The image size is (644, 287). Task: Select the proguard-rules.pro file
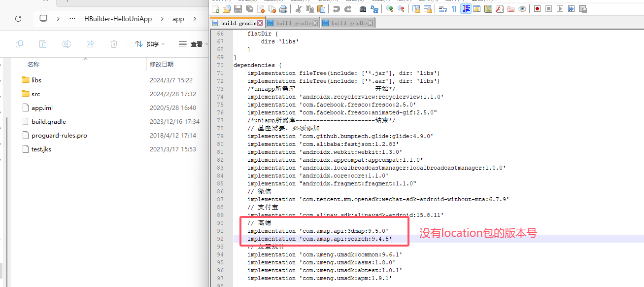click(59, 135)
